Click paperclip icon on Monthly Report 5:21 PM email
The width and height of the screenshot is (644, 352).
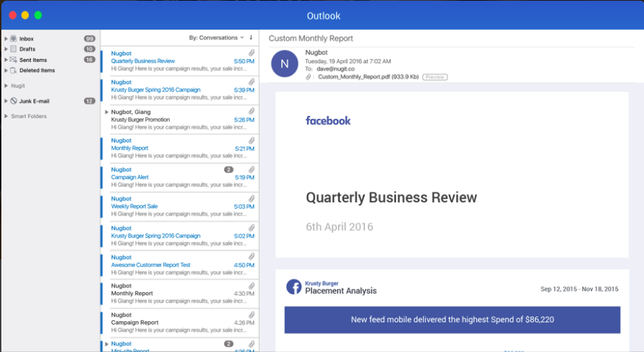251,141
